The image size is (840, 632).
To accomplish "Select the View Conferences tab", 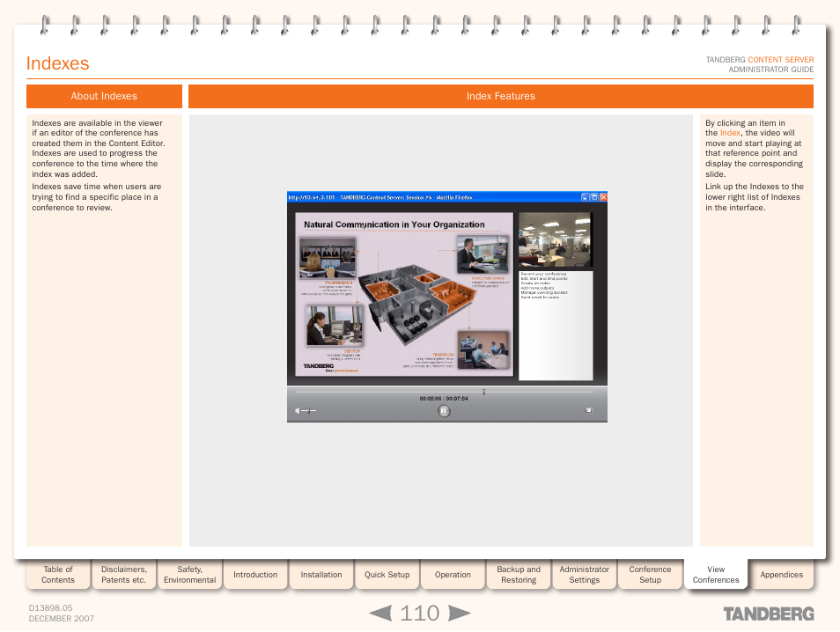I will (x=716, y=574).
